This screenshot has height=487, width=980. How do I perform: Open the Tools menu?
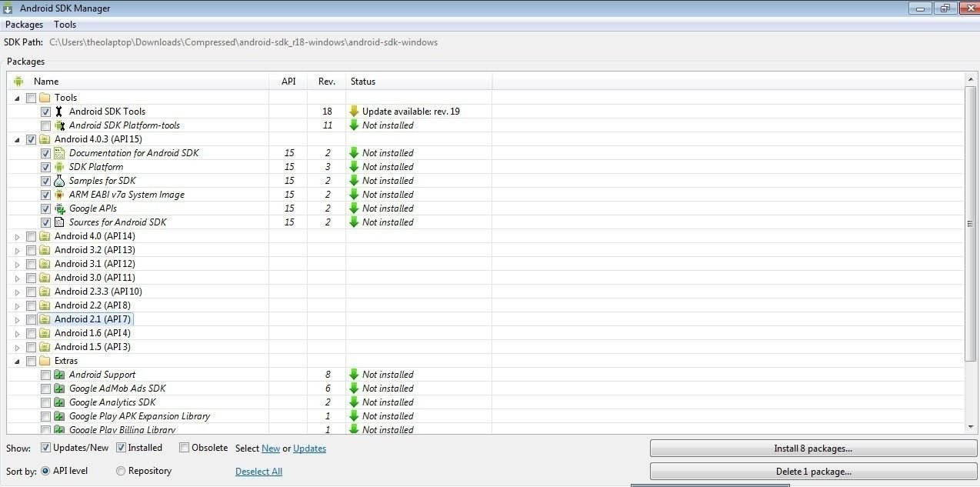pyautogui.click(x=65, y=25)
